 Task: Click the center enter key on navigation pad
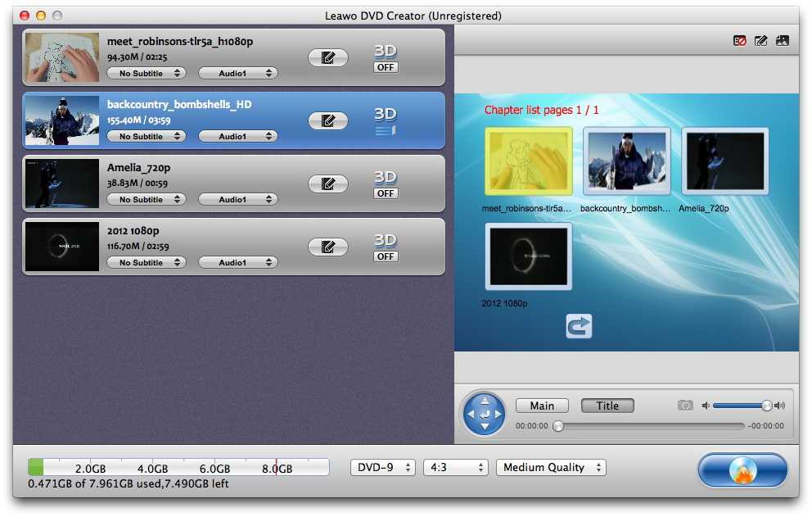[485, 414]
